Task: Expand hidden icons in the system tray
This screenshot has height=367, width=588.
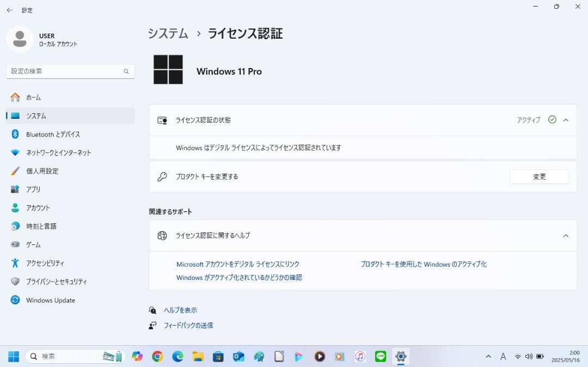Action: pyautogui.click(x=488, y=357)
